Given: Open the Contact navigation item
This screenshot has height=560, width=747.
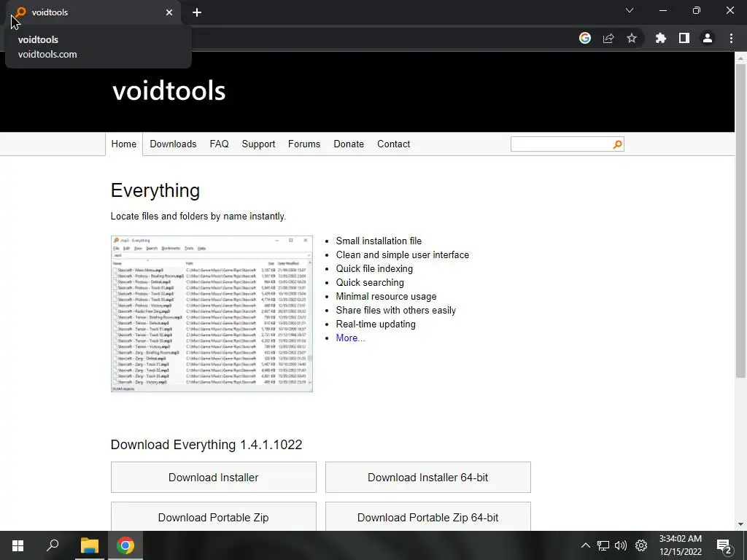Looking at the screenshot, I should click(x=393, y=144).
